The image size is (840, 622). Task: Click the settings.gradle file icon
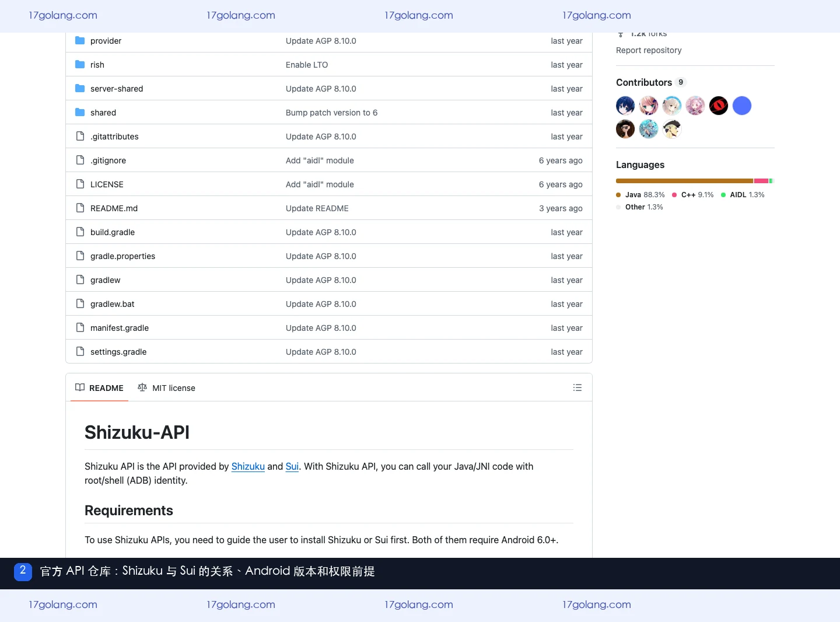80,352
